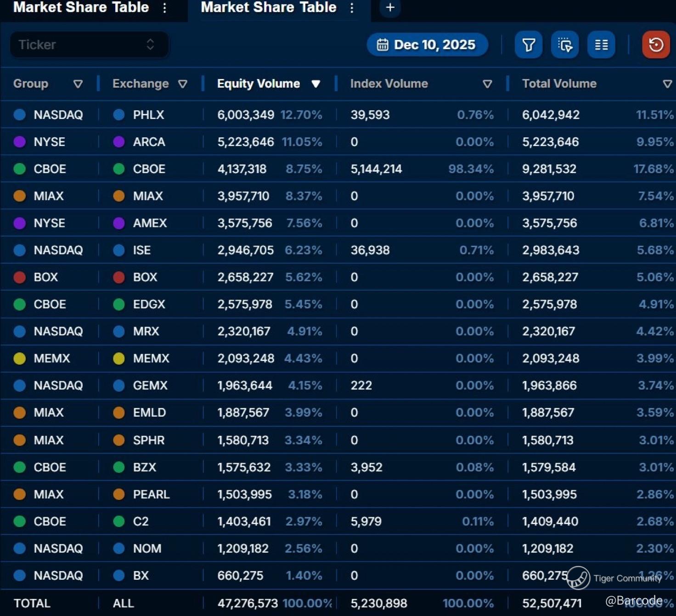Switch to the inactive Market Share Table tab

coord(81,7)
